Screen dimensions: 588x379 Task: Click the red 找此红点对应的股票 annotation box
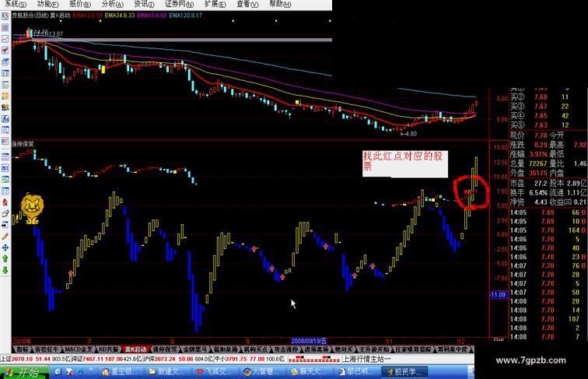405,163
